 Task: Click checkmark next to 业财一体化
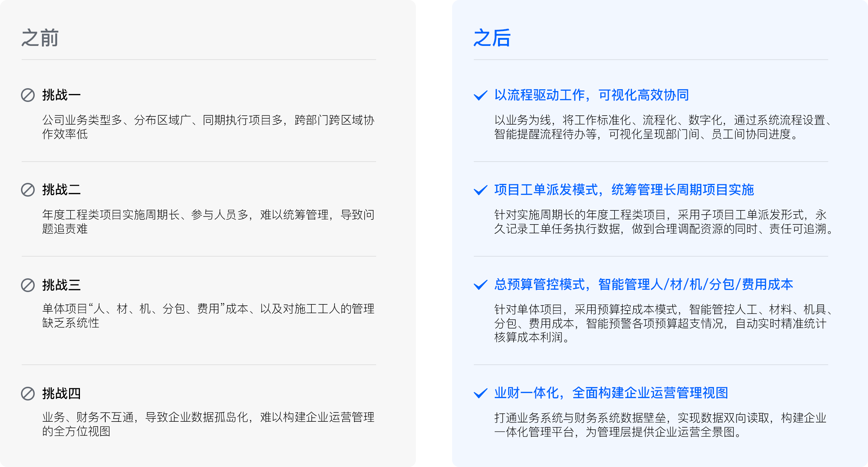tap(480, 393)
